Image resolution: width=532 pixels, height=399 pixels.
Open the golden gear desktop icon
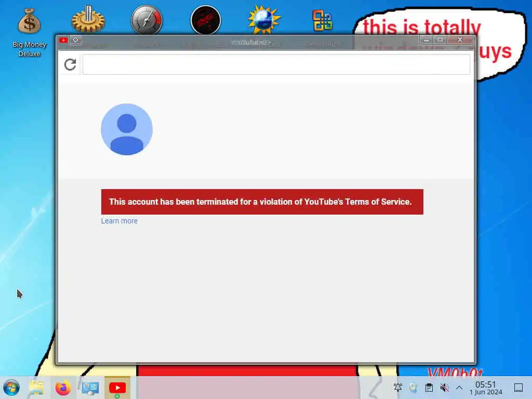88,19
